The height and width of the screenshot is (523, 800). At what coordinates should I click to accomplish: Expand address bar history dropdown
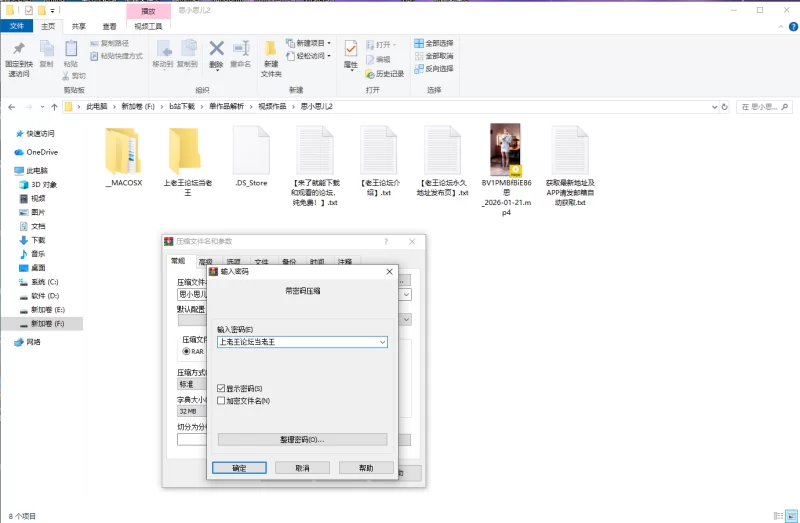[714, 107]
